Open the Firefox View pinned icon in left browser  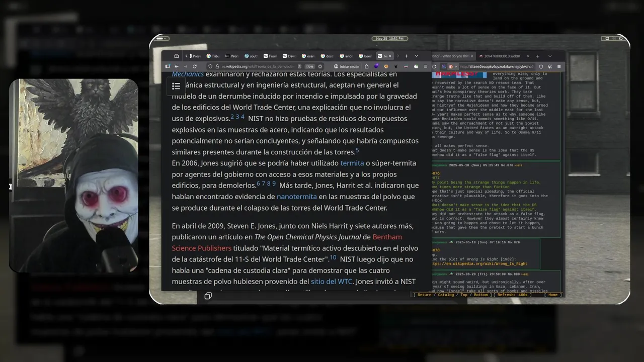[177, 56]
